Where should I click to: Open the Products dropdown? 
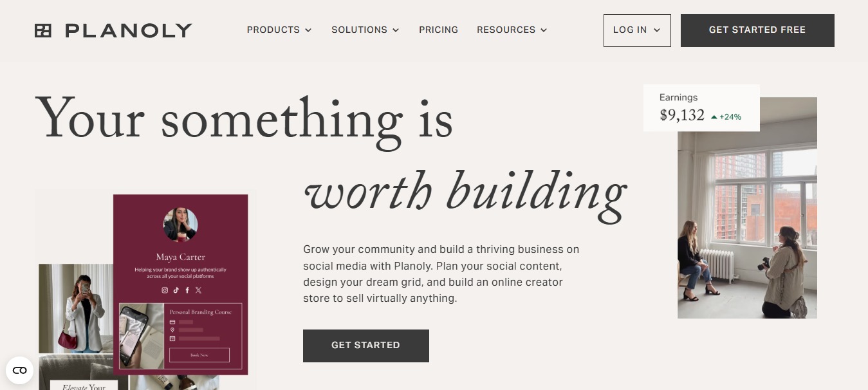279,30
